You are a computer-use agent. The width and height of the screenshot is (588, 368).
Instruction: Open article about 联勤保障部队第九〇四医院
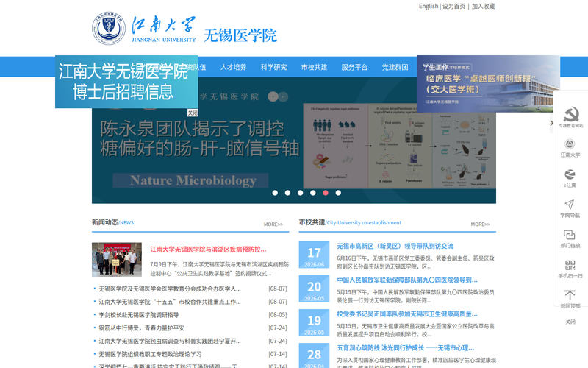407,280
